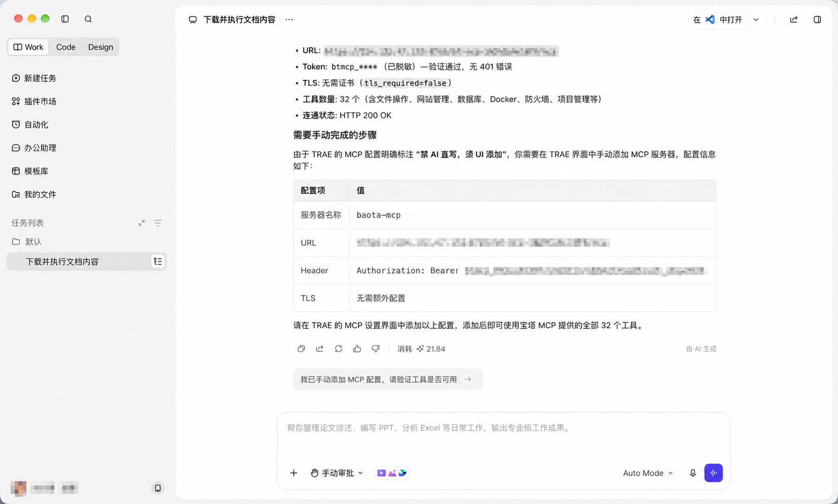The height and width of the screenshot is (504, 838).
Task: Click the heading 需要手动完成的步骤
Action: point(335,135)
